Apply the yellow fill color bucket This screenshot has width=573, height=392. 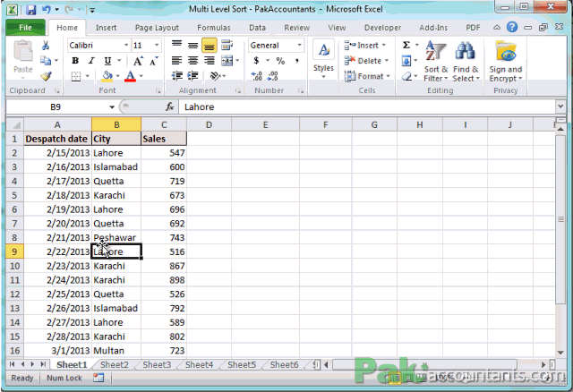pos(107,76)
